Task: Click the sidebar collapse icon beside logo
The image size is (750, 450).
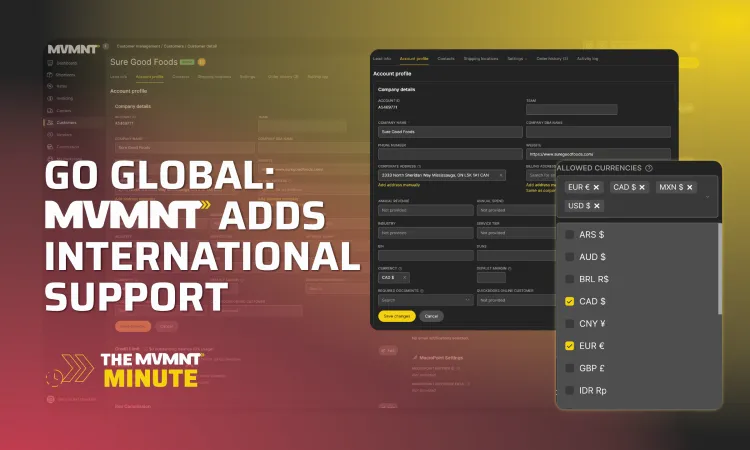Action: [106, 46]
